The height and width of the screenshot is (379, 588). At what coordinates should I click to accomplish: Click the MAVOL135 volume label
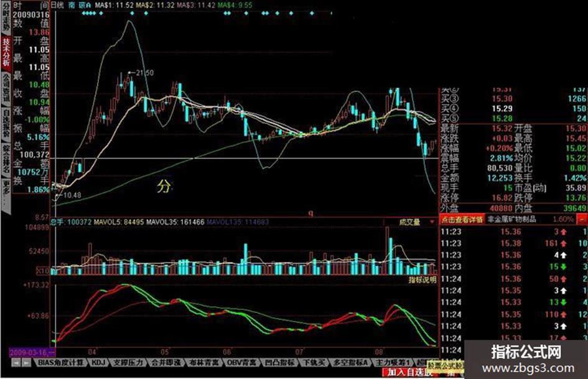pos(237,222)
